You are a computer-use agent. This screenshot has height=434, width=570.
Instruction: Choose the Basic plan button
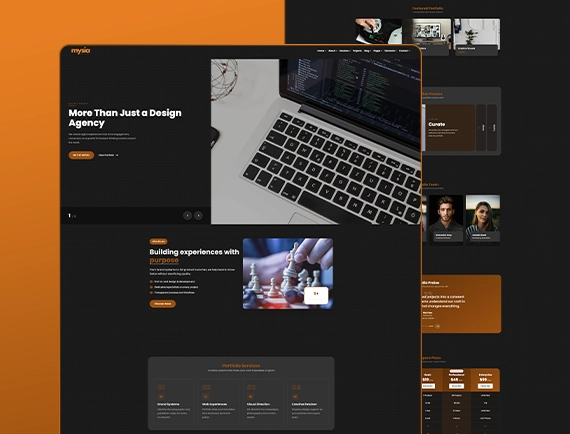428,386
